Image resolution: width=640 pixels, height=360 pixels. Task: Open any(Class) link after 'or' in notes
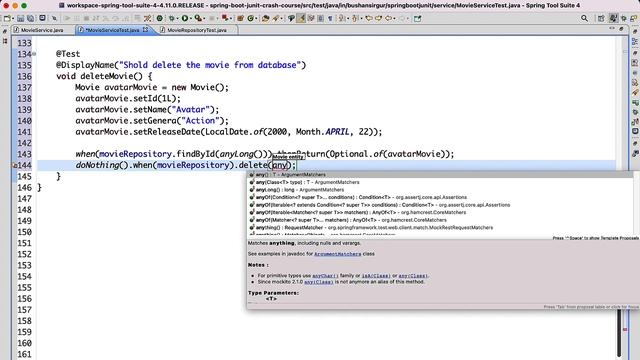tap(413, 276)
